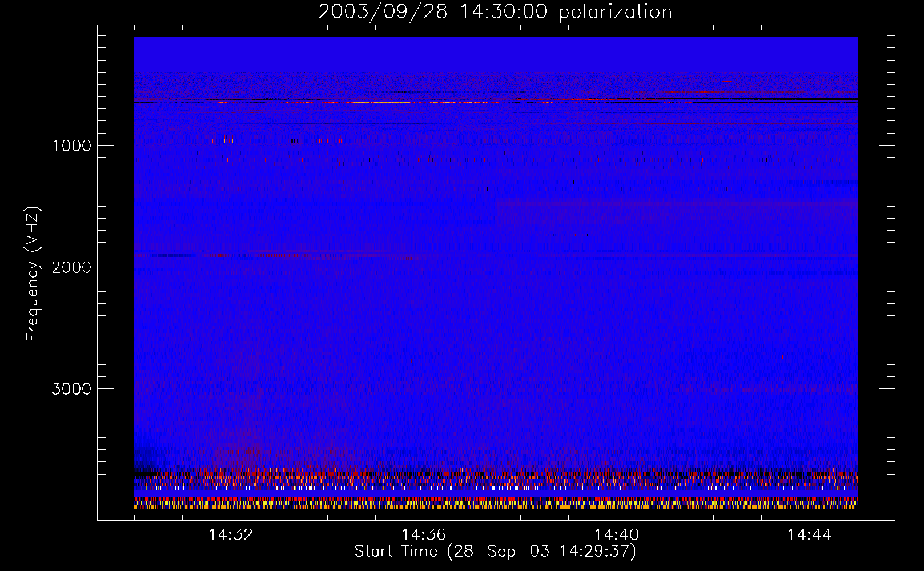
Task: Click the "Start Time (28-Sep-03 14:29:37)" label
Action: (x=495, y=552)
